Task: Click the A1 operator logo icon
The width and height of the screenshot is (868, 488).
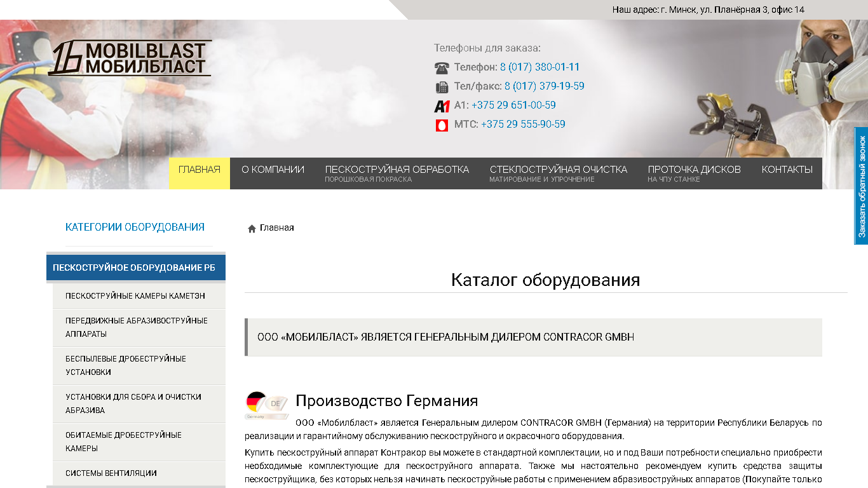Action: click(442, 106)
